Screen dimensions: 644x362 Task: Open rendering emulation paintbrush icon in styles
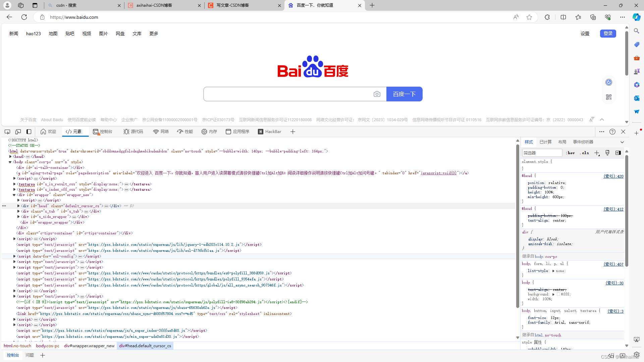coord(607,153)
